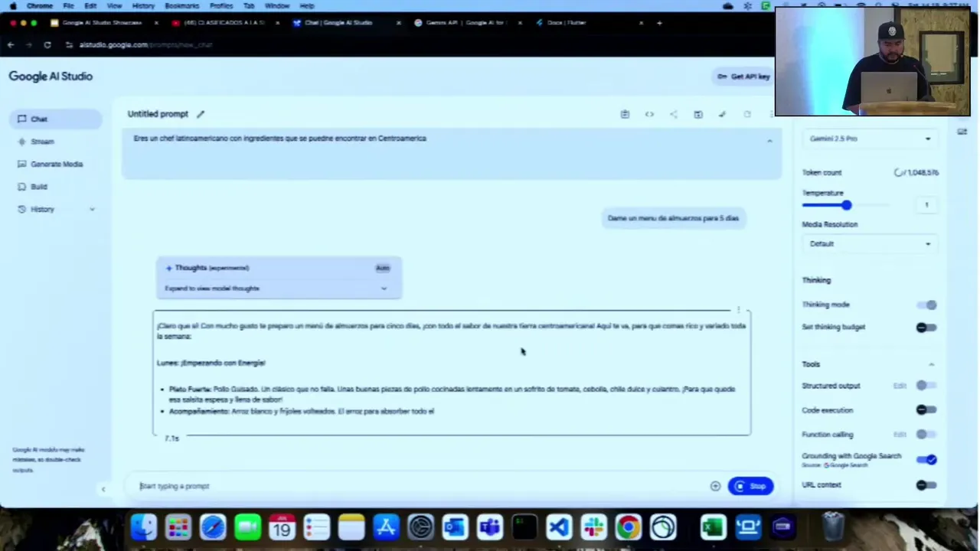The height and width of the screenshot is (551, 980).
Task: Click the Google AI Studio logo
Action: 51,77
